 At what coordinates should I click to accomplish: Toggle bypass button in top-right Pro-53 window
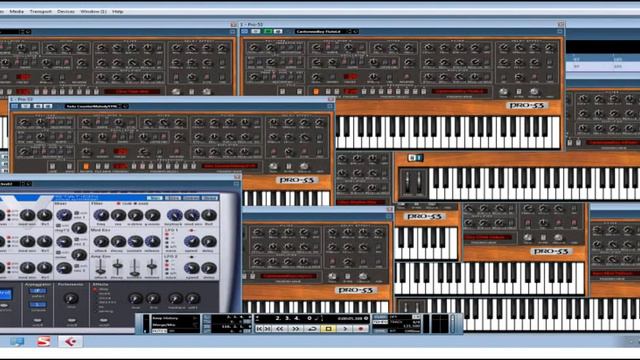(244, 31)
